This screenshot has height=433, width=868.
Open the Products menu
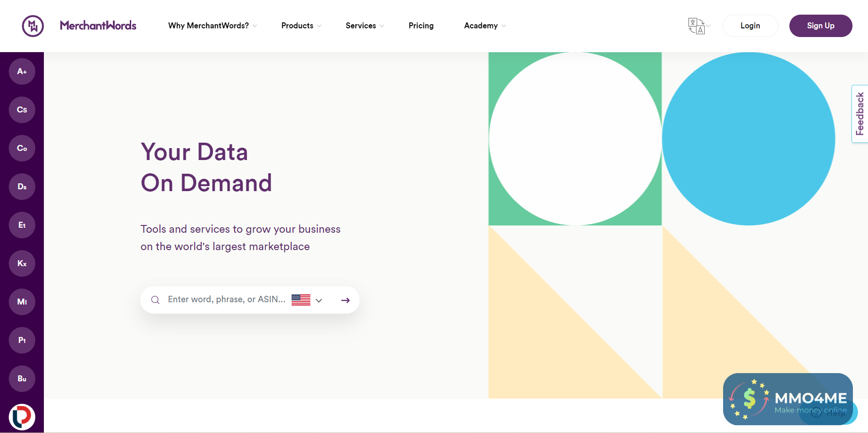[301, 26]
